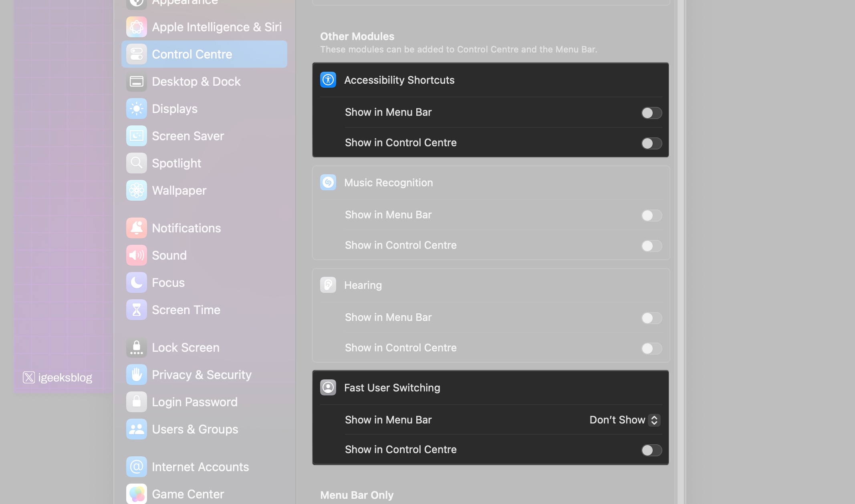This screenshot has width=855, height=504.
Task: Open Desktop & Dock via its sidebar icon
Action: click(x=137, y=81)
